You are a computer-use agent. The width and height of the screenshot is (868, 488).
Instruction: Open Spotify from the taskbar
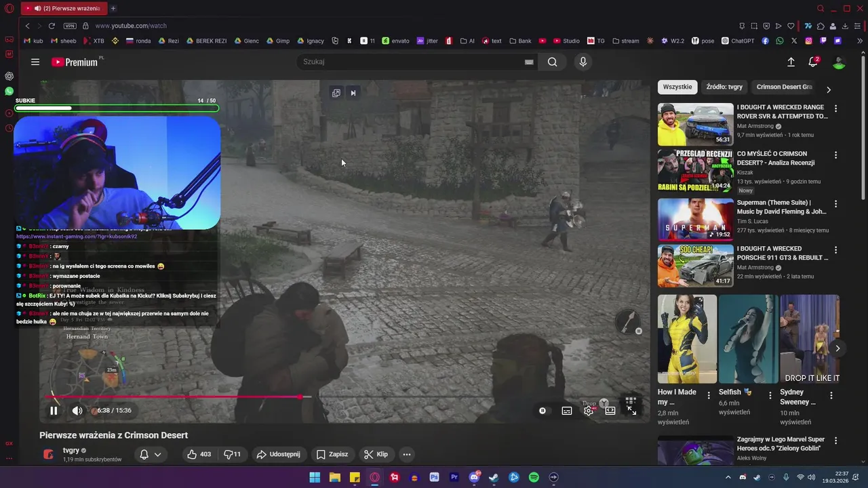coord(534,477)
